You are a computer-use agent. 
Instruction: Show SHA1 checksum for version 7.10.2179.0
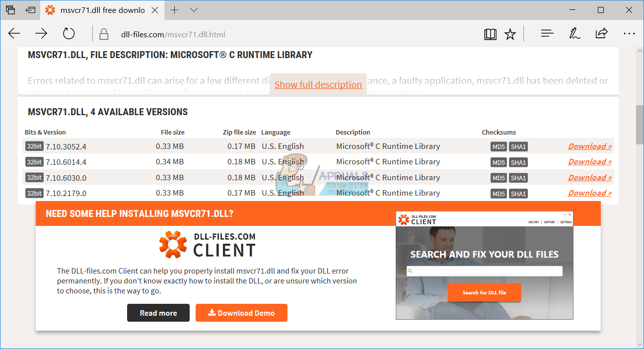(518, 194)
